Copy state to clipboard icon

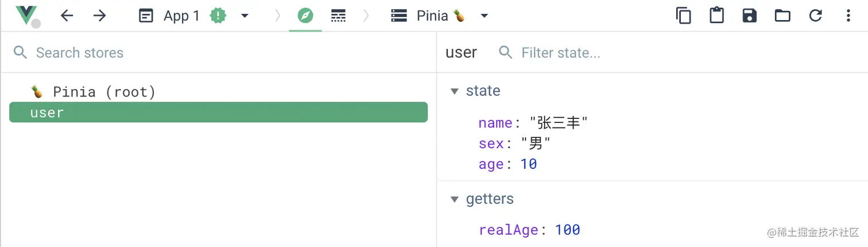[x=683, y=16]
